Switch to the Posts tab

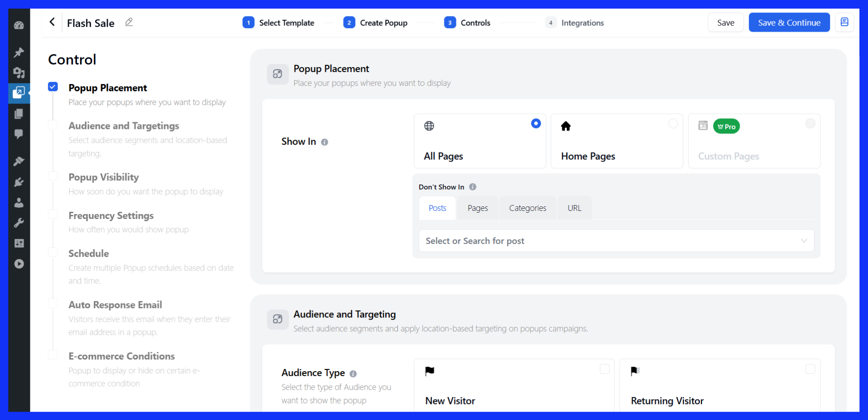[x=437, y=208]
